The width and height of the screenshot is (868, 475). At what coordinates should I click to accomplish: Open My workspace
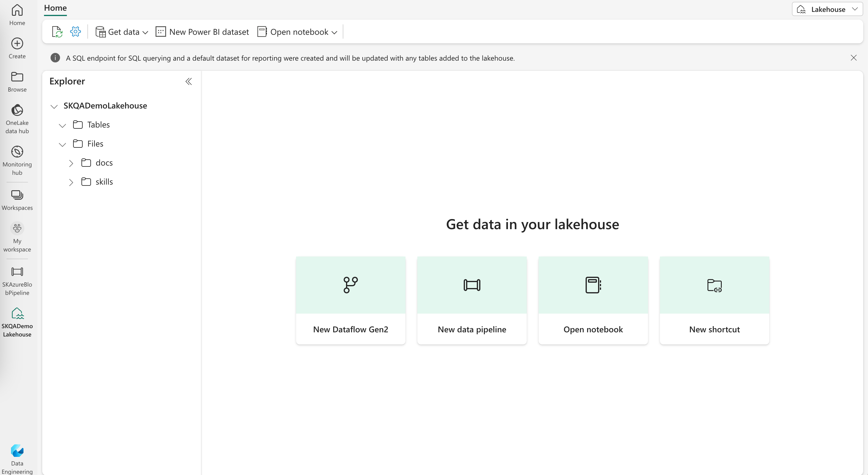17,237
